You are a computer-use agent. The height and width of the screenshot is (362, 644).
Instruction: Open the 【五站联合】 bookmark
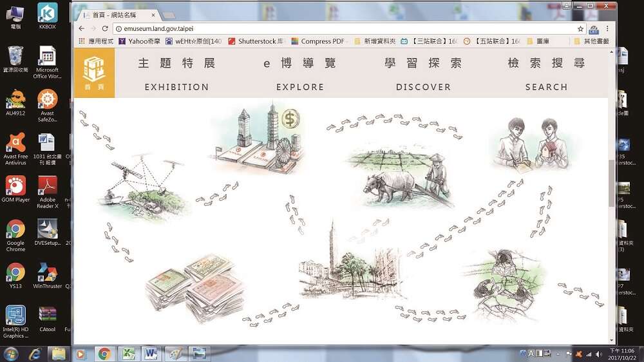tap(492, 41)
